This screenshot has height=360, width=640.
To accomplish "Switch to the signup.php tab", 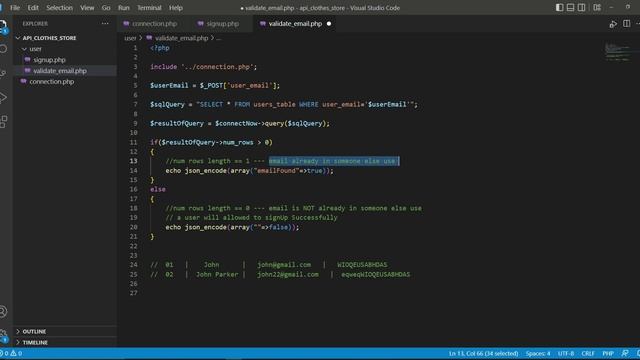I will click(x=222, y=24).
